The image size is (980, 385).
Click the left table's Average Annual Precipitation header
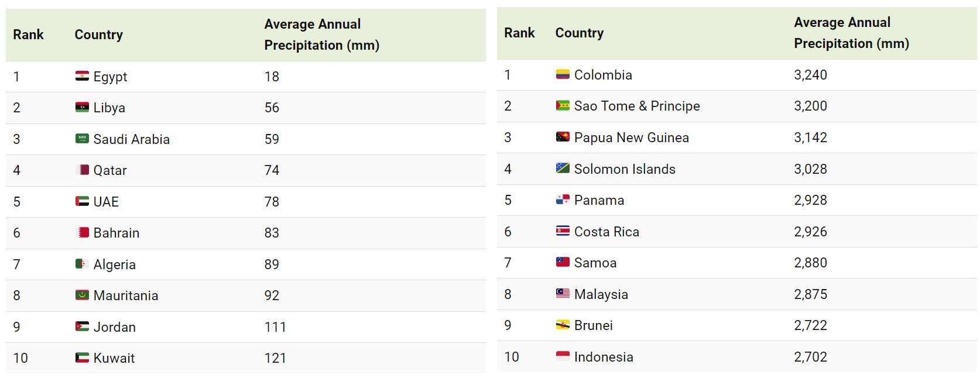tap(321, 35)
